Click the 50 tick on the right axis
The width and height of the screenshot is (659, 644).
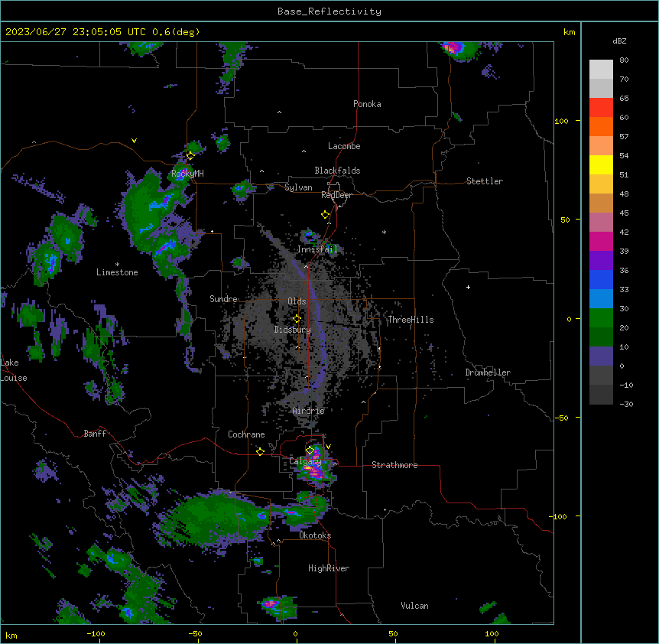pyautogui.click(x=565, y=220)
